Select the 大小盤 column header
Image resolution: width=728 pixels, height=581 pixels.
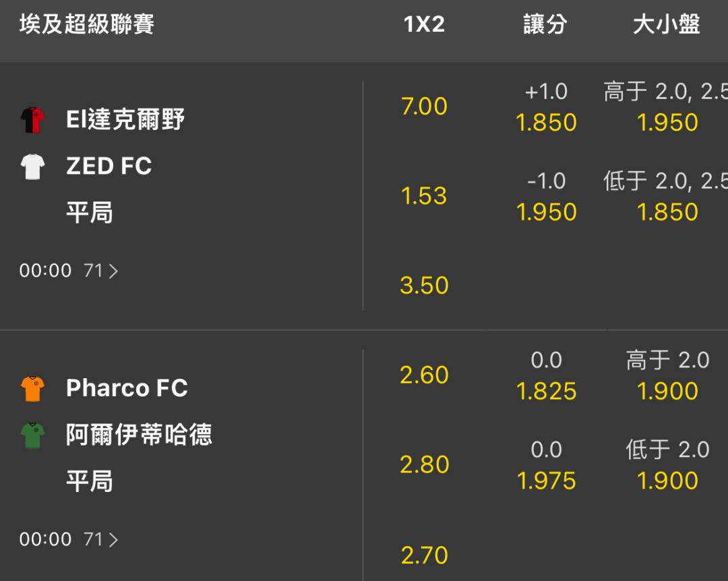point(666,24)
